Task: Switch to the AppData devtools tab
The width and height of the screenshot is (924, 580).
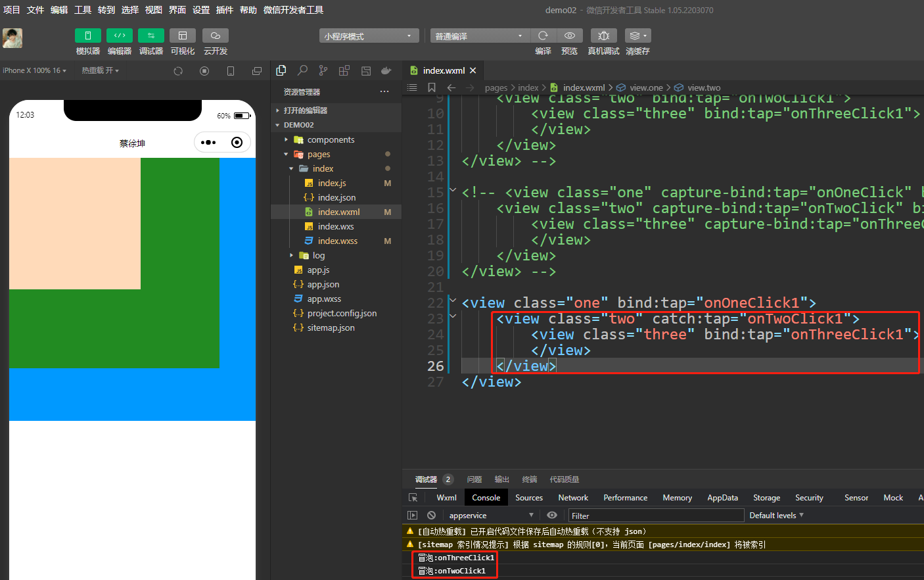Action: [x=722, y=498]
